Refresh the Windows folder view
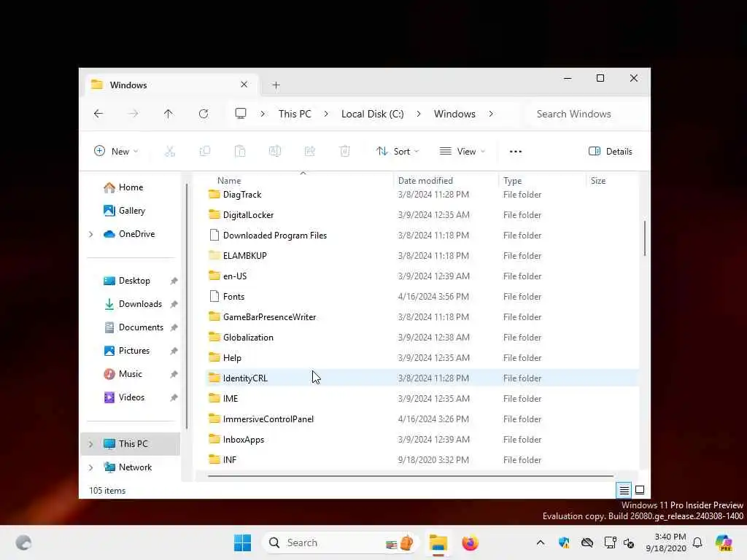 click(204, 114)
